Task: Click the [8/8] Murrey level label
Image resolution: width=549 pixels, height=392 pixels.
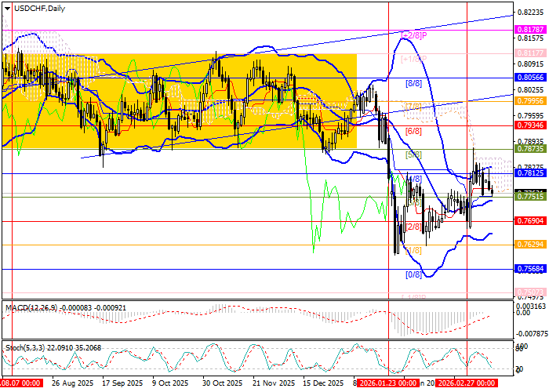Action: coord(413,83)
